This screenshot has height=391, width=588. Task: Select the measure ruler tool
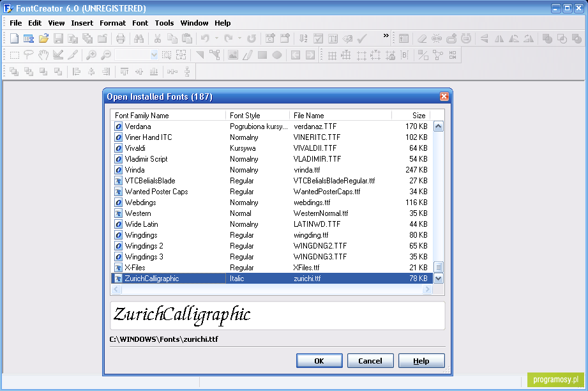click(x=58, y=56)
